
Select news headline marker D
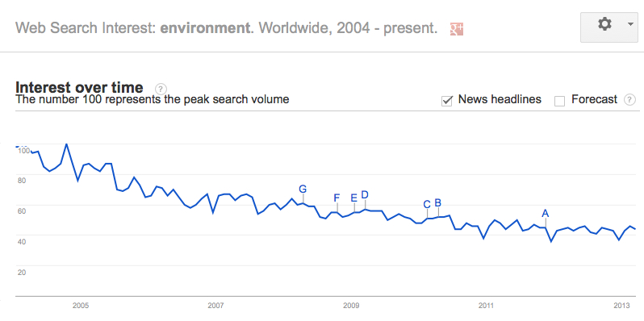pyautogui.click(x=365, y=194)
